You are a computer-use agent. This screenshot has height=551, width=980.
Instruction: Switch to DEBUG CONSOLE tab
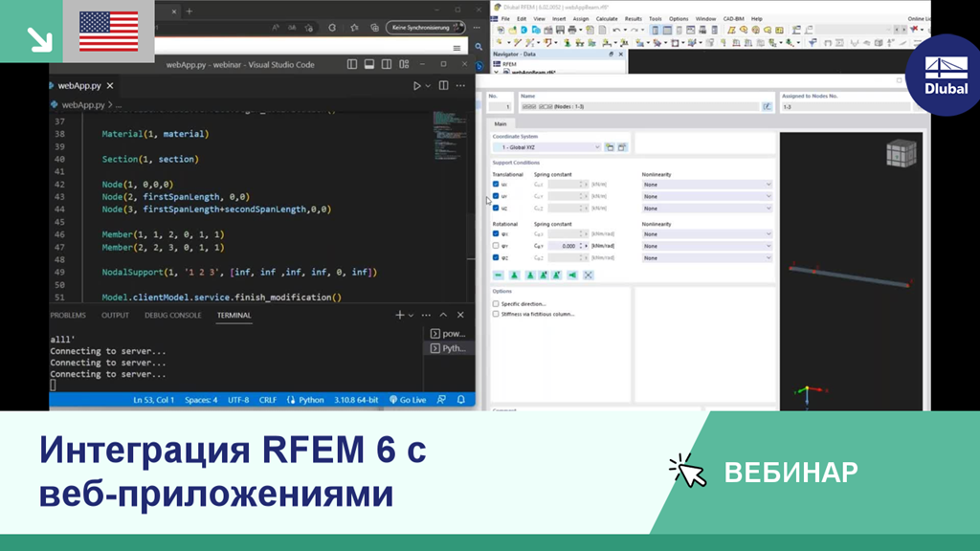pyautogui.click(x=173, y=315)
